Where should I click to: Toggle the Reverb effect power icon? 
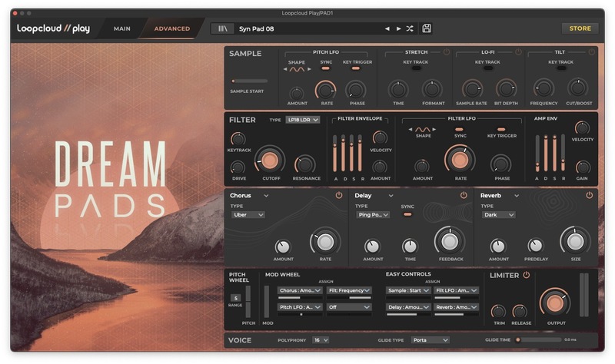pos(589,196)
